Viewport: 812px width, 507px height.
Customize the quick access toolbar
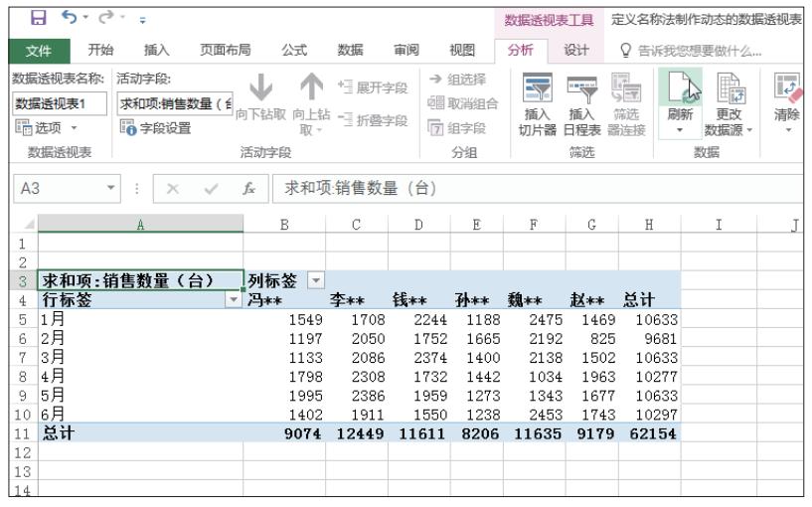pyautogui.click(x=142, y=20)
